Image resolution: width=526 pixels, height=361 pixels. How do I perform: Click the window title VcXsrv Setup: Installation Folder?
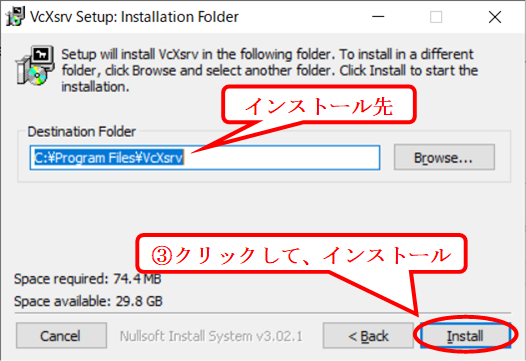click(134, 16)
